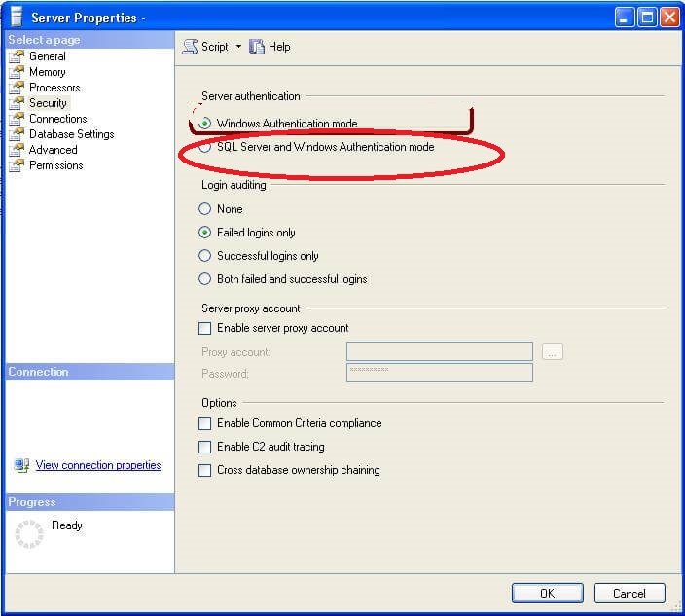Select Both failed and successful logins
Viewport: 685px width, 616px height.
205,278
